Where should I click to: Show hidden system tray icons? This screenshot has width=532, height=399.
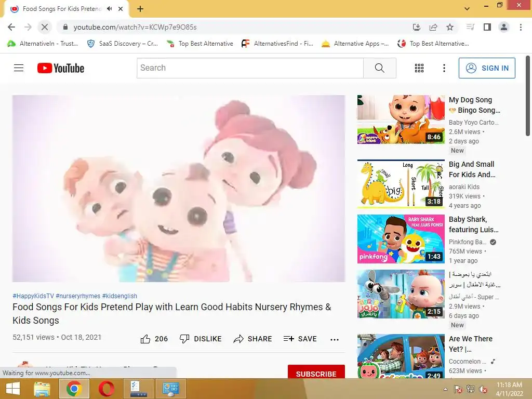point(445,389)
